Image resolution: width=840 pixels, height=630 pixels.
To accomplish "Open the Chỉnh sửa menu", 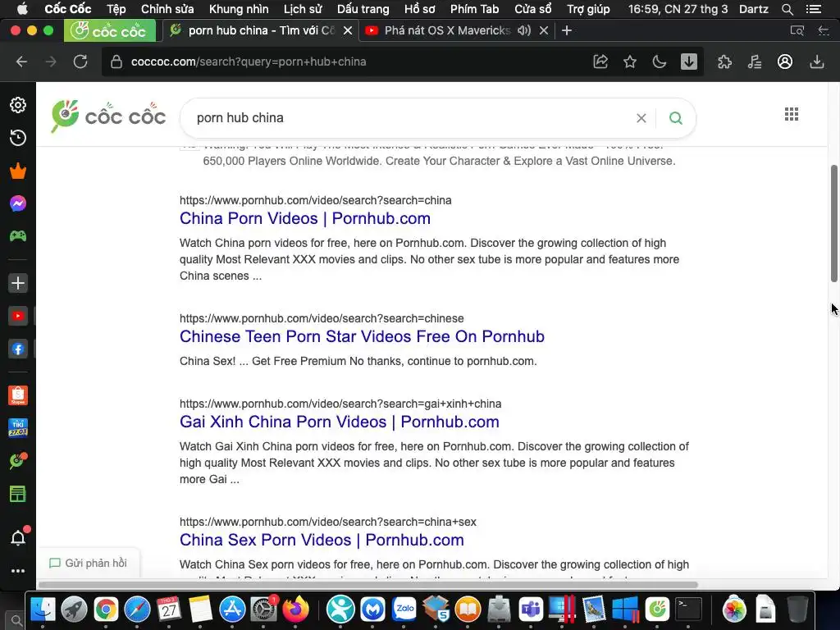I will pos(167,9).
